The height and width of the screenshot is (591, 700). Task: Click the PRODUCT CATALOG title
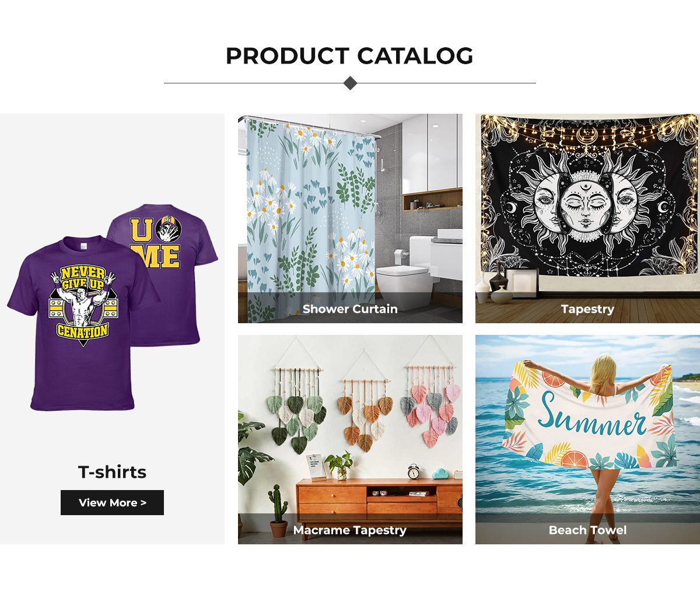(x=349, y=56)
